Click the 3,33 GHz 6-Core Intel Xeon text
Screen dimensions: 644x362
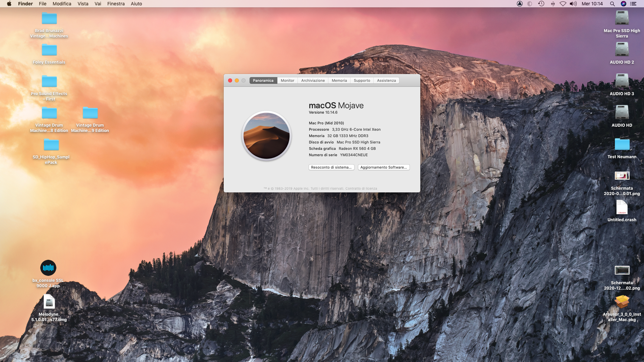click(x=356, y=129)
